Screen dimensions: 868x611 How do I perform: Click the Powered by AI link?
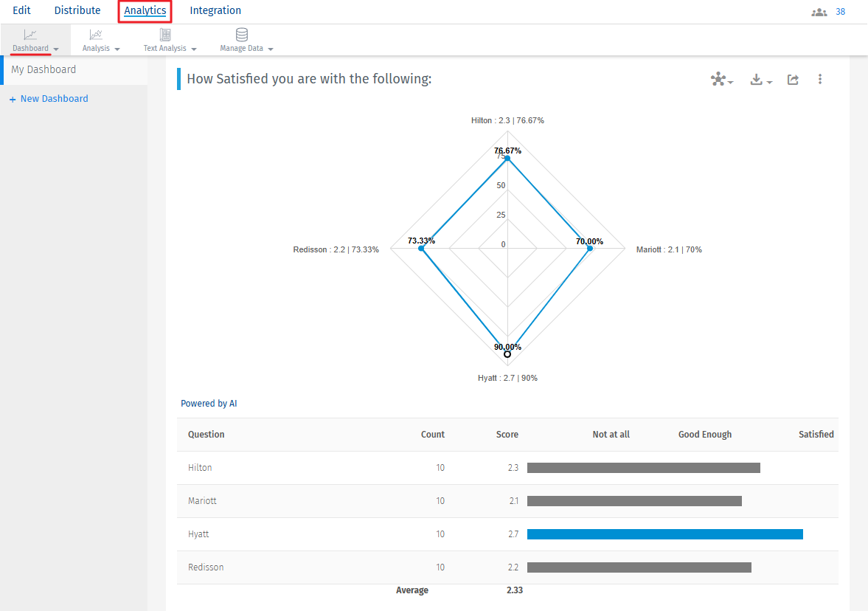(x=209, y=404)
